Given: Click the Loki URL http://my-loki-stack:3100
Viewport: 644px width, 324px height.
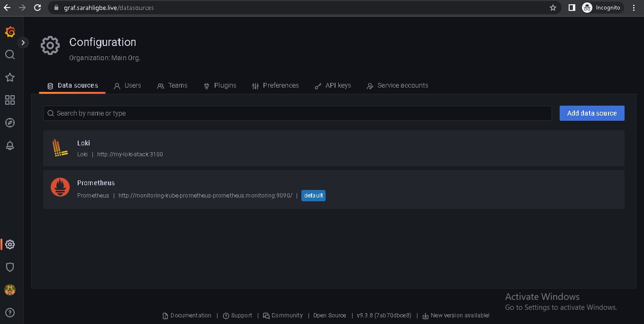Looking at the screenshot, I should coord(130,154).
